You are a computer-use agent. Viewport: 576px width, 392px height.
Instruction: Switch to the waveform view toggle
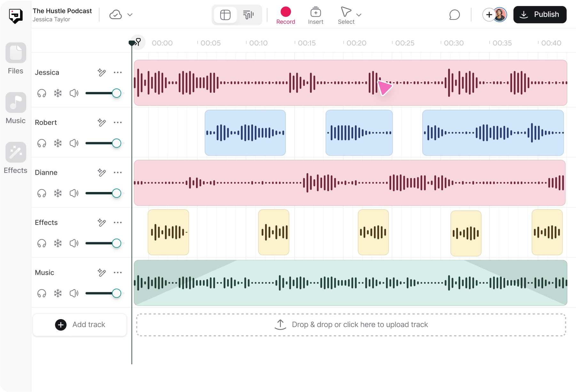point(249,15)
